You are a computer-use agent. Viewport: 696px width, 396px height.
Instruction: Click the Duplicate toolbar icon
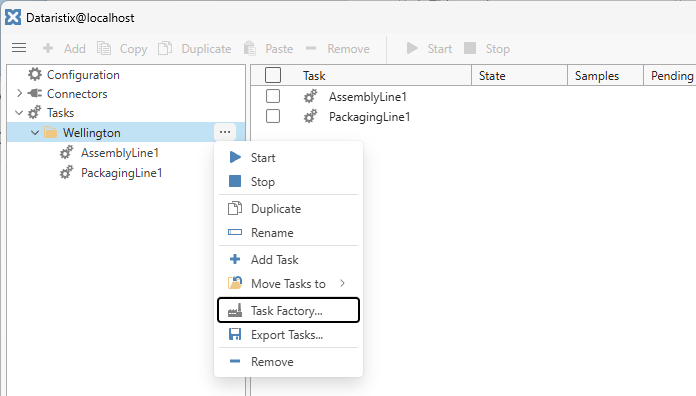[165, 48]
